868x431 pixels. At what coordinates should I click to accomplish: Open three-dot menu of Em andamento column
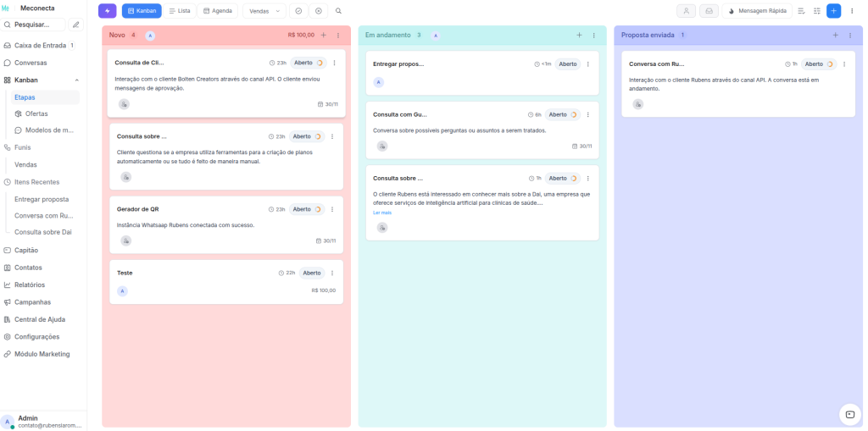click(x=593, y=35)
